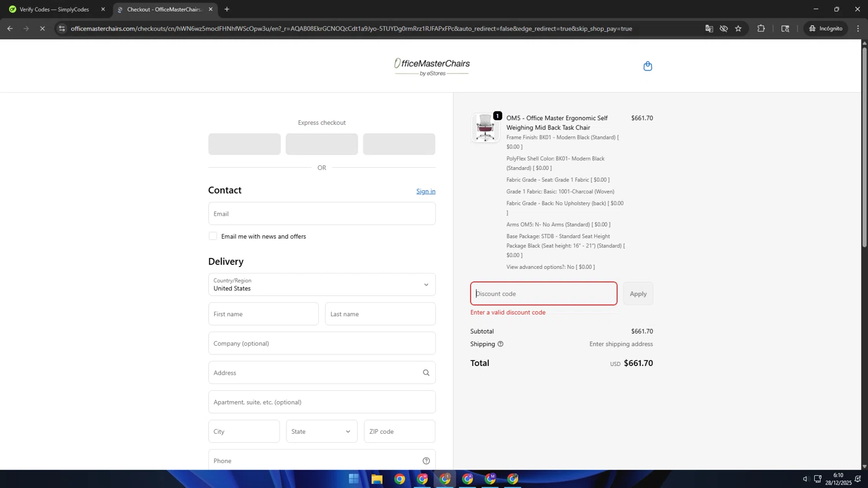Viewport: 868px width, 488px height.
Task: Apply the discount code
Action: (x=638, y=294)
